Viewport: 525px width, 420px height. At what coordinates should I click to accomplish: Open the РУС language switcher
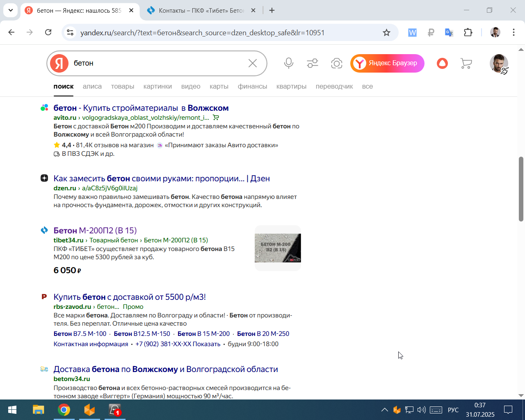pyautogui.click(x=453, y=410)
